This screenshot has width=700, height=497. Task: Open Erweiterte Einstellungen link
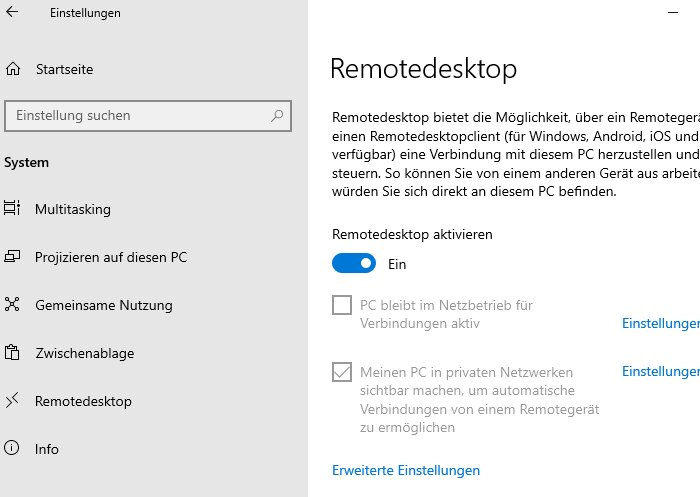(406, 470)
